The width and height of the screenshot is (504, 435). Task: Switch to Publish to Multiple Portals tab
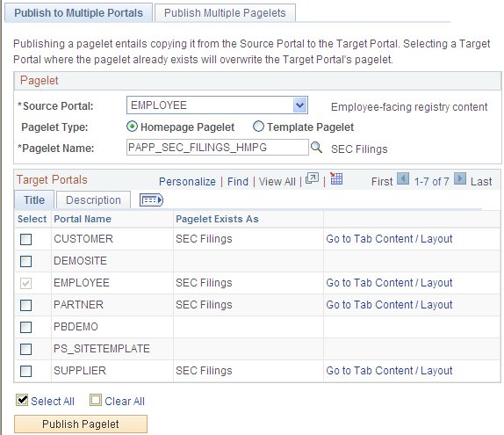coord(78,13)
